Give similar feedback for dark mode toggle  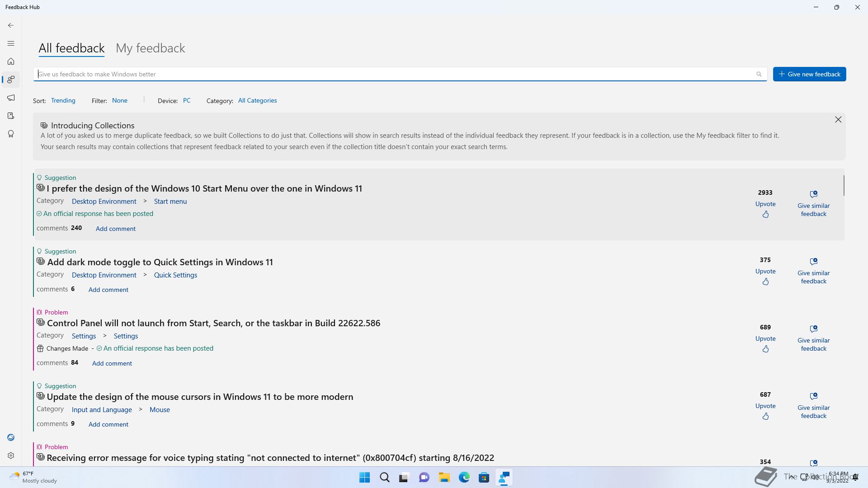point(814,271)
